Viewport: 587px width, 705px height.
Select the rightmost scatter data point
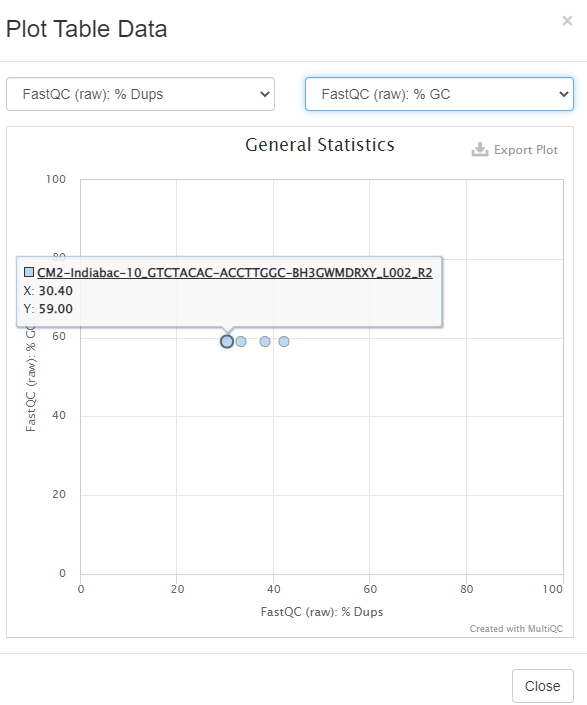(284, 342)
